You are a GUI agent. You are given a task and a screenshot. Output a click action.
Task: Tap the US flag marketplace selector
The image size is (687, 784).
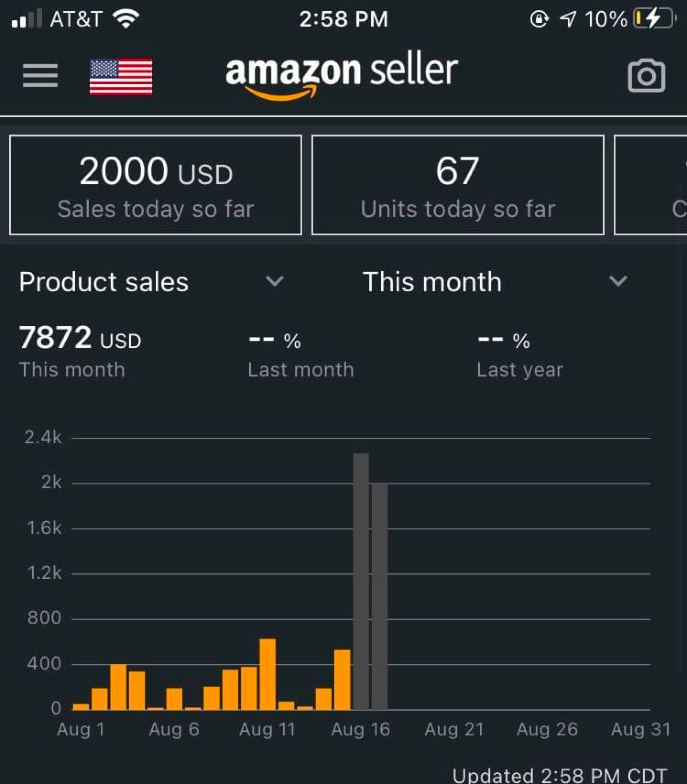click(121, 77)
